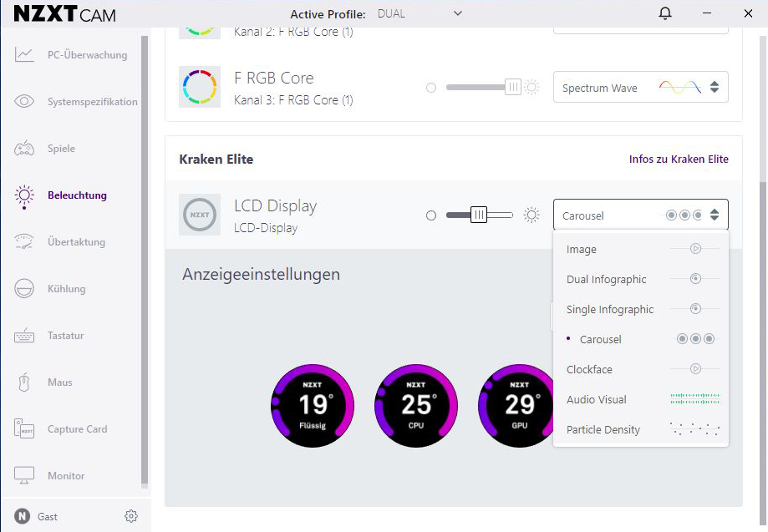
Task: Click the Kühlung sidebar icon
Action: click(x=24, y=289)
